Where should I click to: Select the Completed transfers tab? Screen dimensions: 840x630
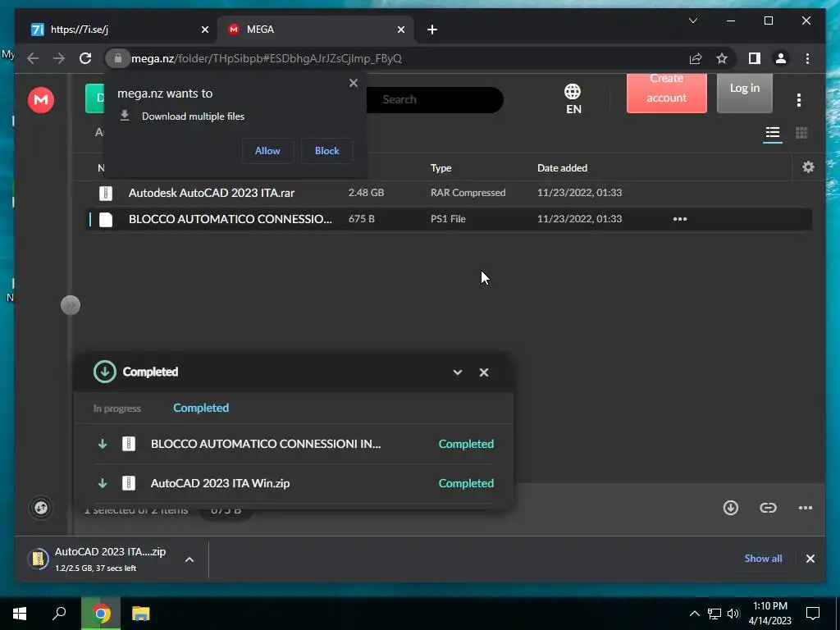pos(201,409)
